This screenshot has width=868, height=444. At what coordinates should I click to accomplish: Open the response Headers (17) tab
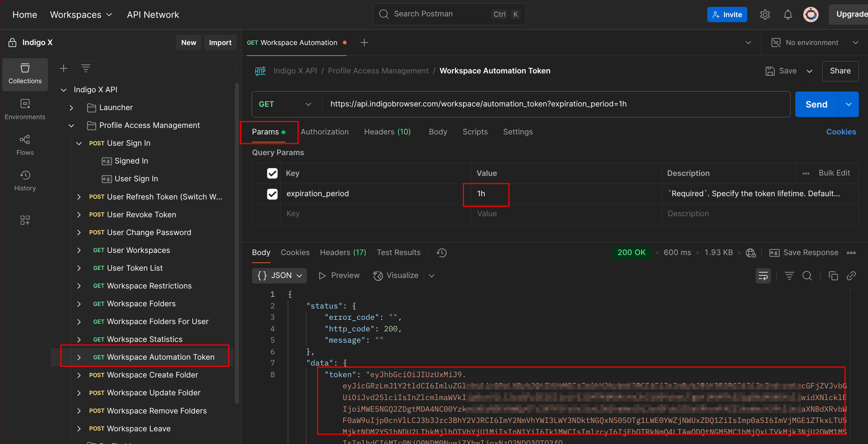[343, 253]
